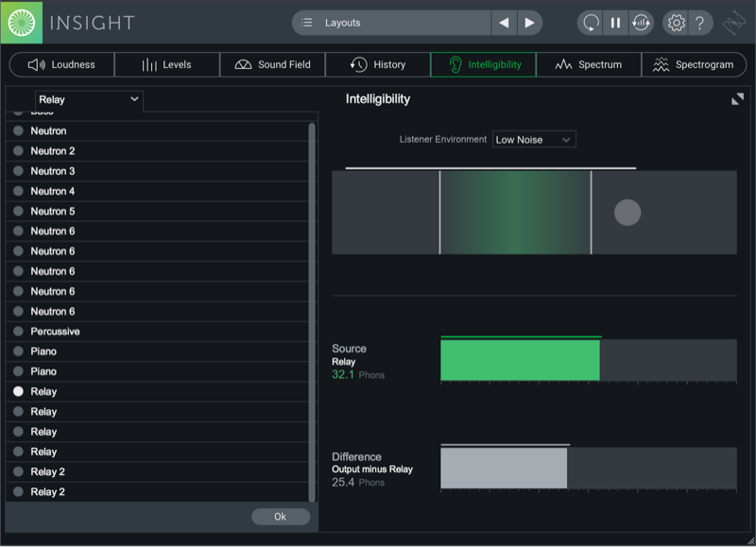Pick the Percussive source option

157,332
